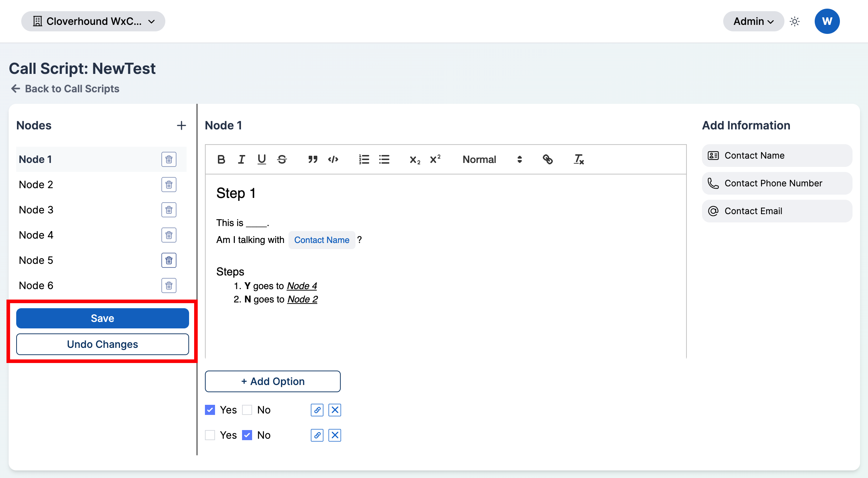Delete Node 3 with trash icon
This screenshot has height=478, width=868.
click(x=169, y=210)
